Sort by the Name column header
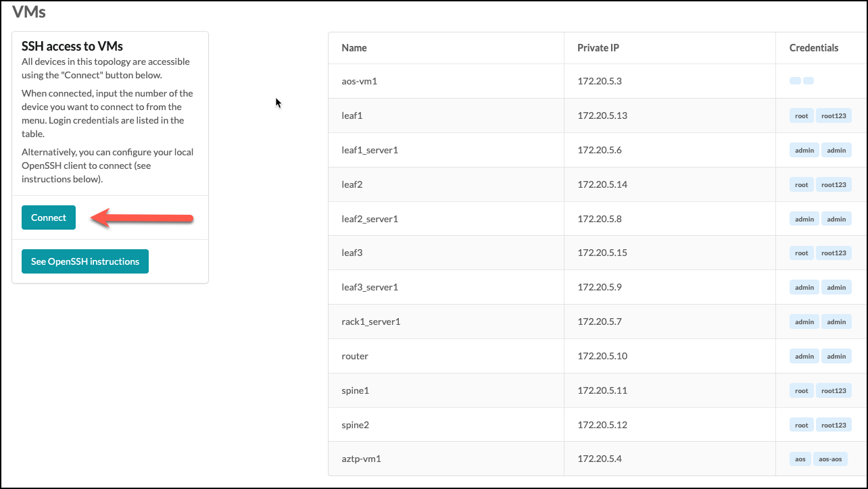This screenshot has width=868, height=489. coord(354,47)
